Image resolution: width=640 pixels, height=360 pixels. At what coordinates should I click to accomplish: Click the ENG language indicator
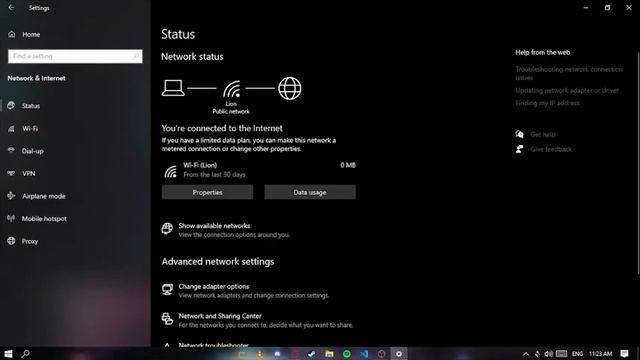(577, 354)
